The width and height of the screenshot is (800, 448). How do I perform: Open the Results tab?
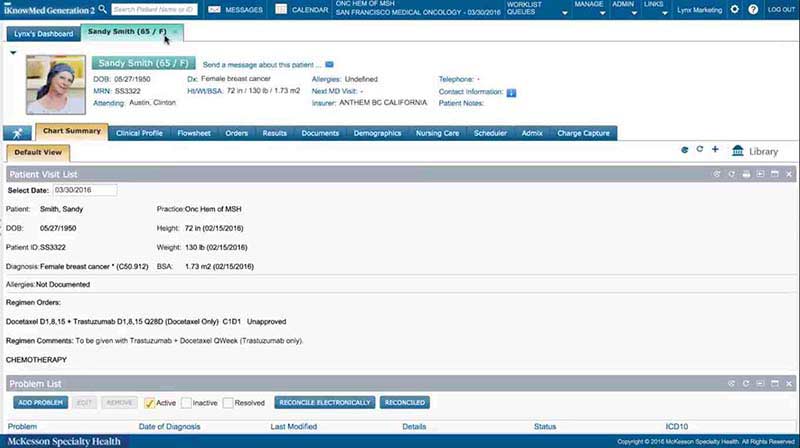(x=274, y=133)
